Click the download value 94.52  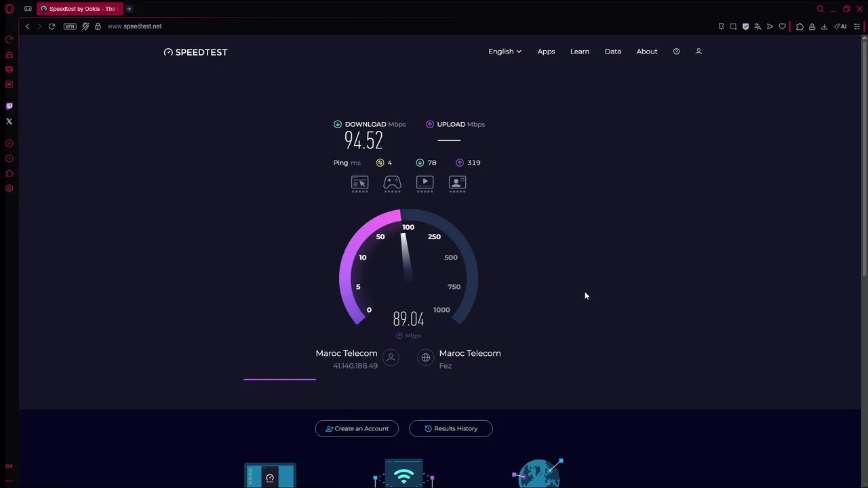pos(363,140)
